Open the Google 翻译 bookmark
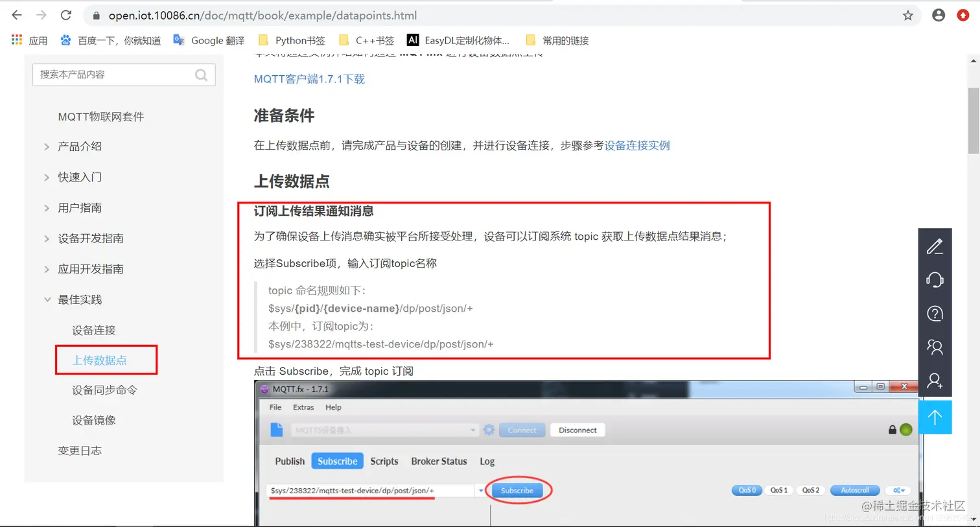Viewport: 980px width, 527px height. point(209,40)
